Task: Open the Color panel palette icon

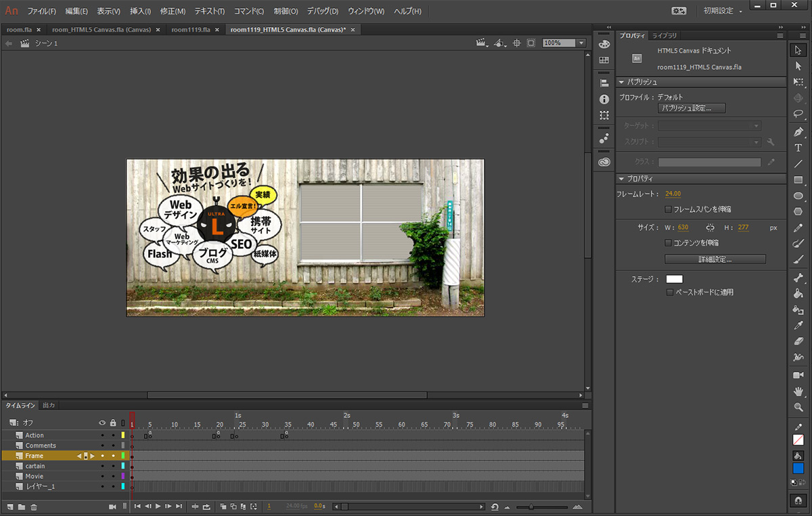Action: tap(604, 44)
